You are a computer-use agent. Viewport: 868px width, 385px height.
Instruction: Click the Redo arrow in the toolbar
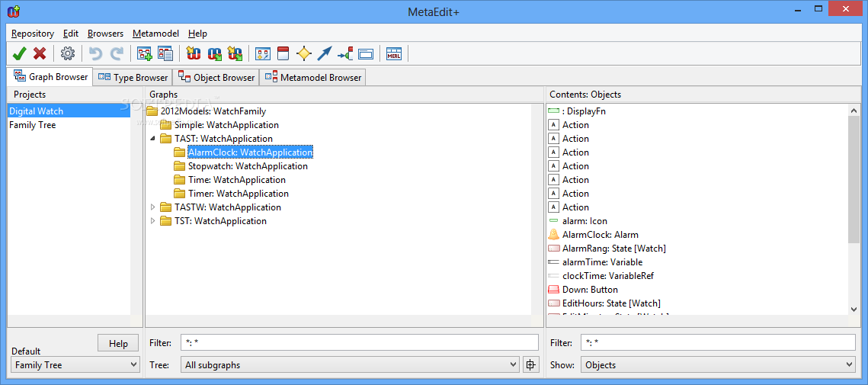click(117, 53)
